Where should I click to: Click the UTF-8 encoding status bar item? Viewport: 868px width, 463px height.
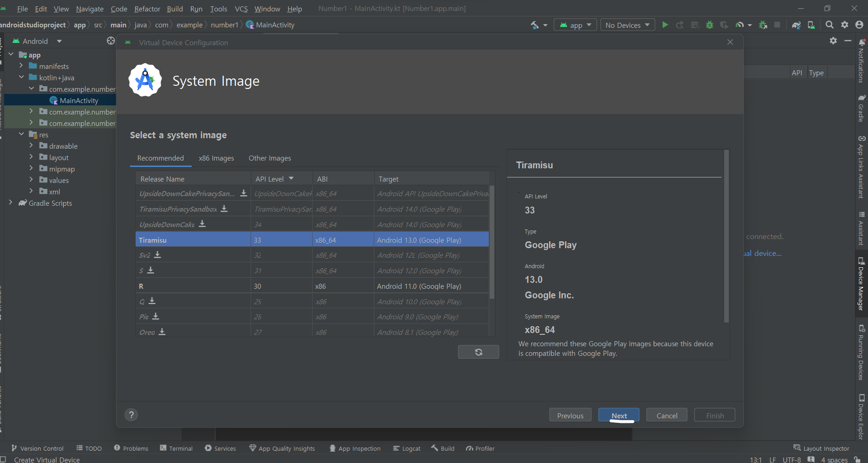(x=792, y=459)
